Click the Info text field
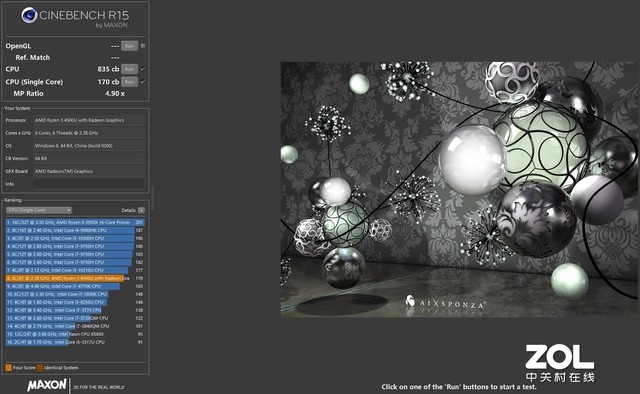 [89, 184]
